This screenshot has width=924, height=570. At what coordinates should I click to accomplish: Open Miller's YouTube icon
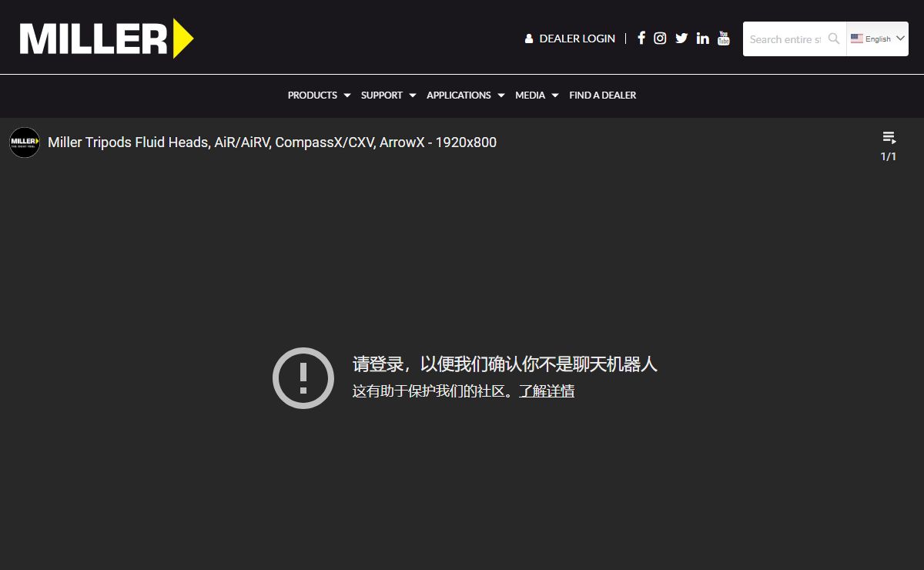pyautogui.click(x=723, y=39)
